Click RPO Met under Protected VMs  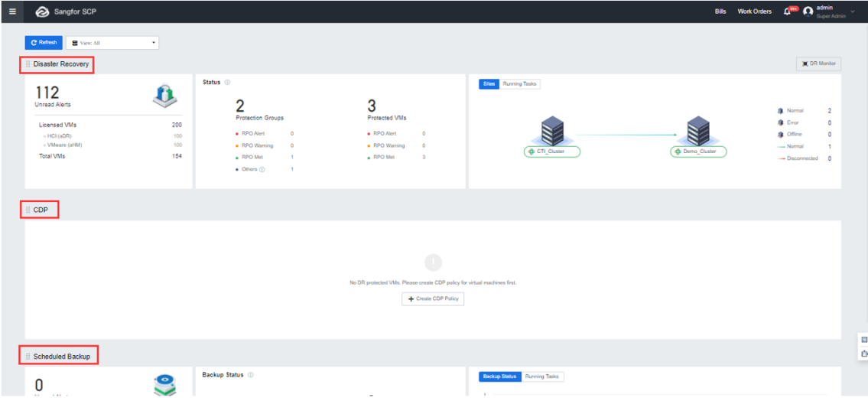384,158
